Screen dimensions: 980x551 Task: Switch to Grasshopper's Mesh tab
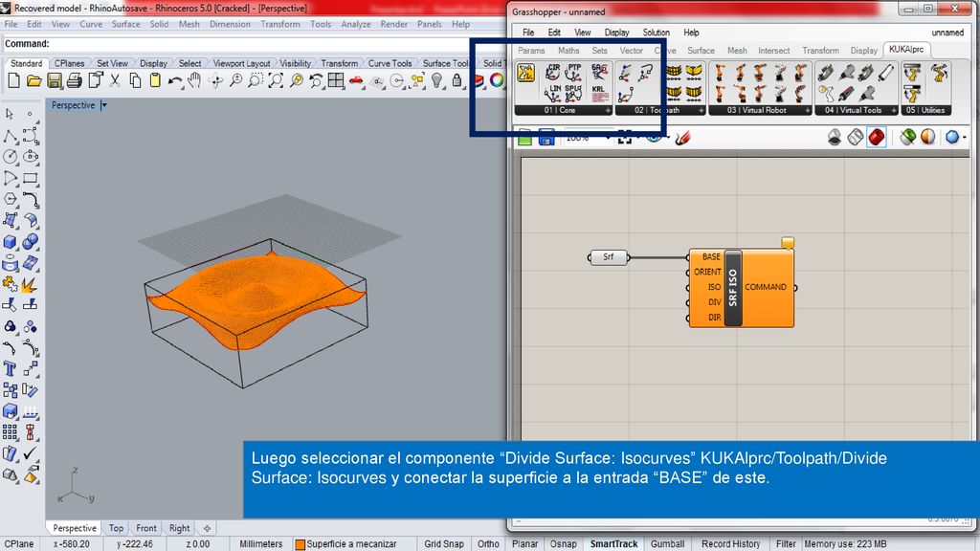(x=737, y=51)
